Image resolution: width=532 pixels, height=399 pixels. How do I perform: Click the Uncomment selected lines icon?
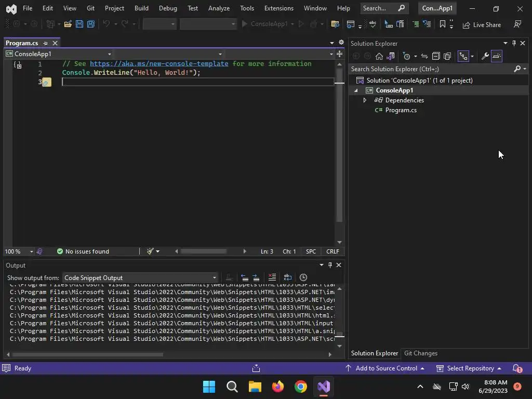click(427, 24)
